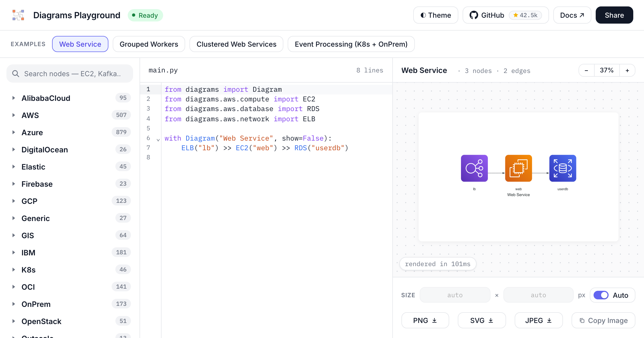
Task: Click the GitHub star count badge
Action: tap(525, 15)
